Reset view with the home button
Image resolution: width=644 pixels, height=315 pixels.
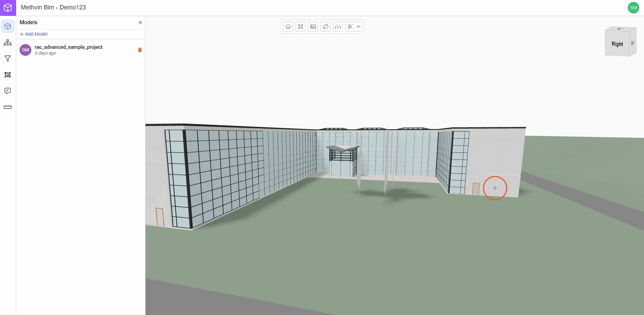coord(288,27)
